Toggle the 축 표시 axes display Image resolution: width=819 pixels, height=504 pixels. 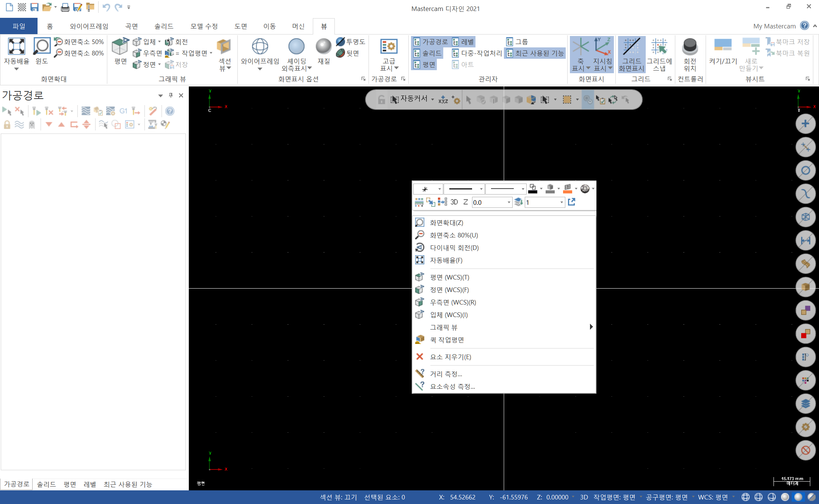tap(580, 47)
